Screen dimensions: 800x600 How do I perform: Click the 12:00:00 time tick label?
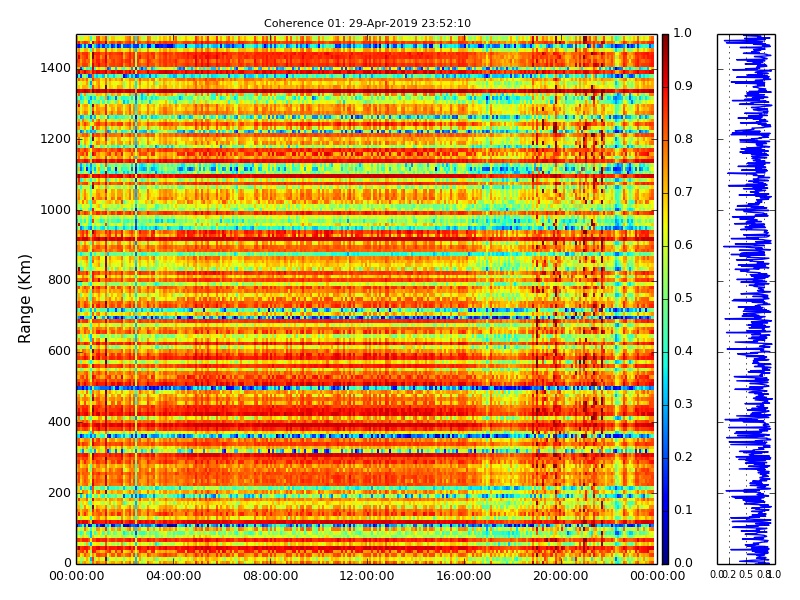tap(367, 576)
